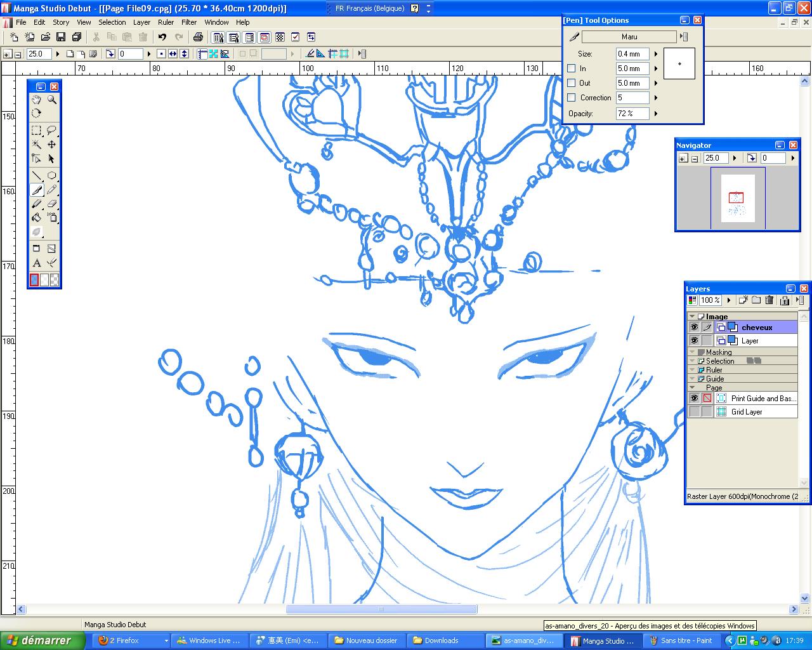Expand the Guide layer group

pos(692,378)
